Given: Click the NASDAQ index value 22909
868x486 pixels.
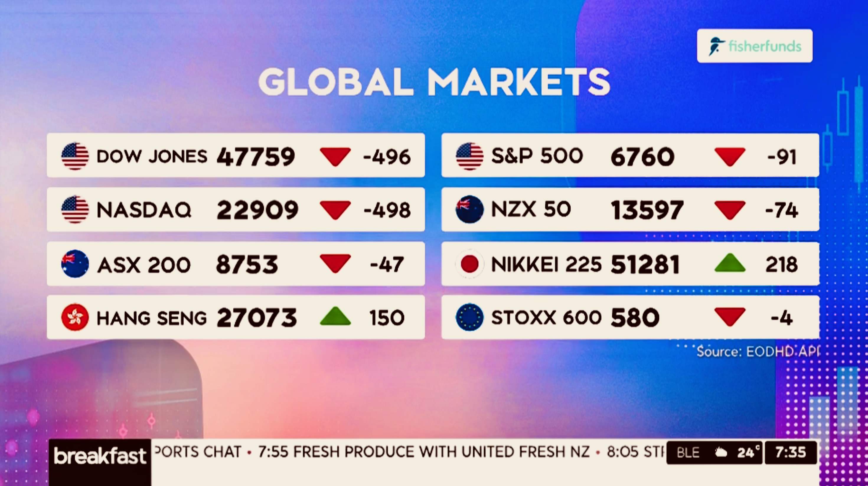Looking at the screenshot, I should tap(257, 210).
